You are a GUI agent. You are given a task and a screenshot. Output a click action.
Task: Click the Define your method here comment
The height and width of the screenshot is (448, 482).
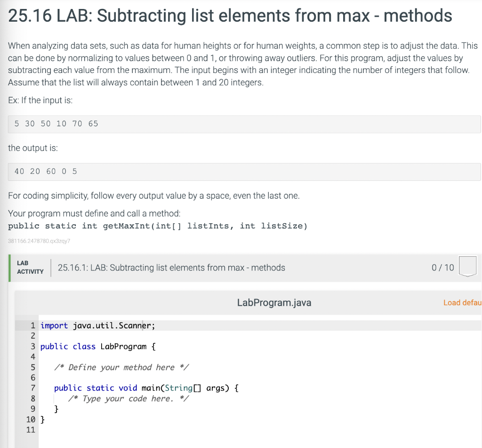[121, 367]
